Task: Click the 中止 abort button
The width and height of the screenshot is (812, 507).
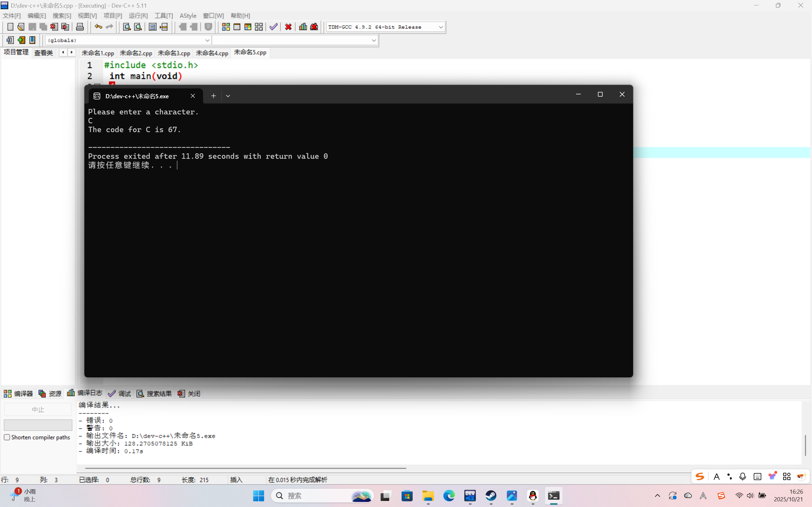Action: (x=38, y=409)
